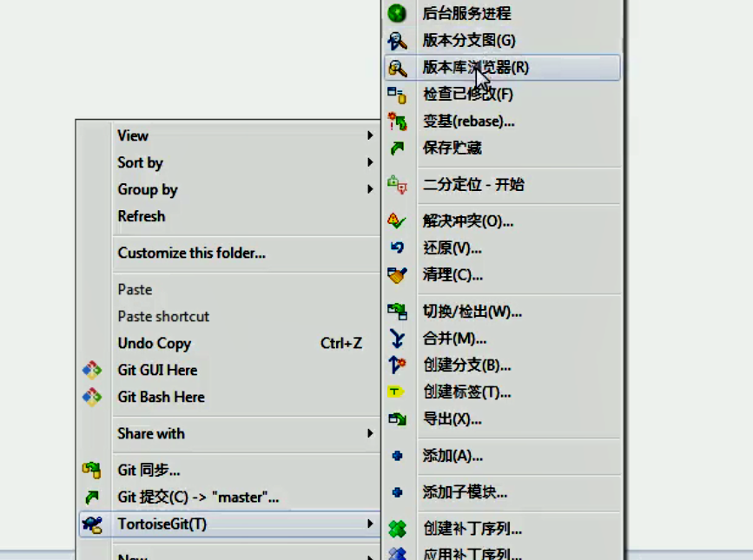Click the bisect start icon

(397, 185)
